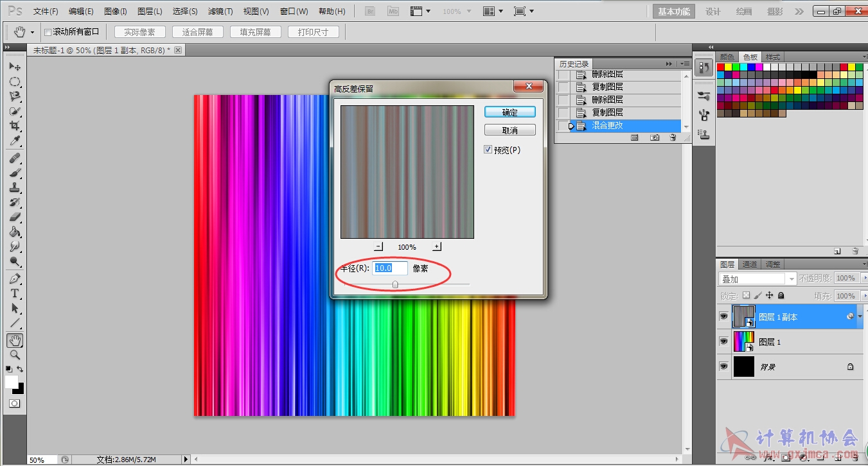Select the Line tool
Screen dimensions: 868x466
[15, 323]
